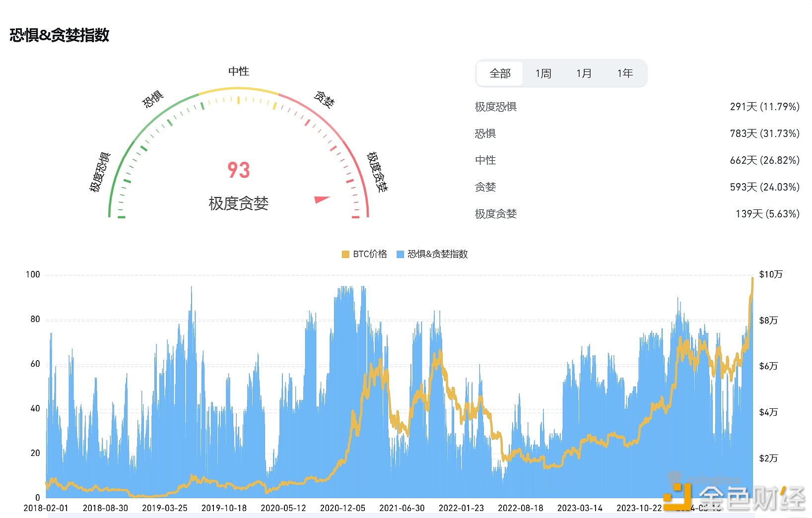Click right axis label $2万
The image size is (812, 518).
(x=768, y=458)
